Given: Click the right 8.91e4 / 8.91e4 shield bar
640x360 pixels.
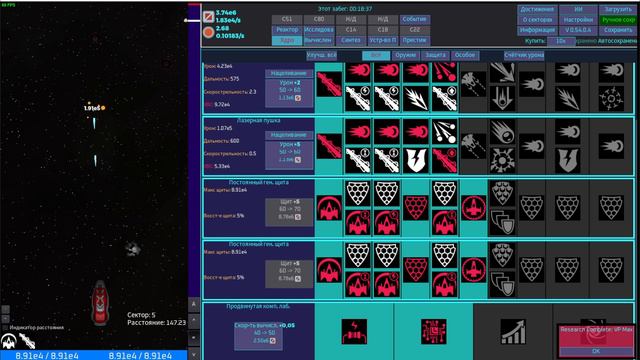Looking at the screenshot, I should (140, 356).
